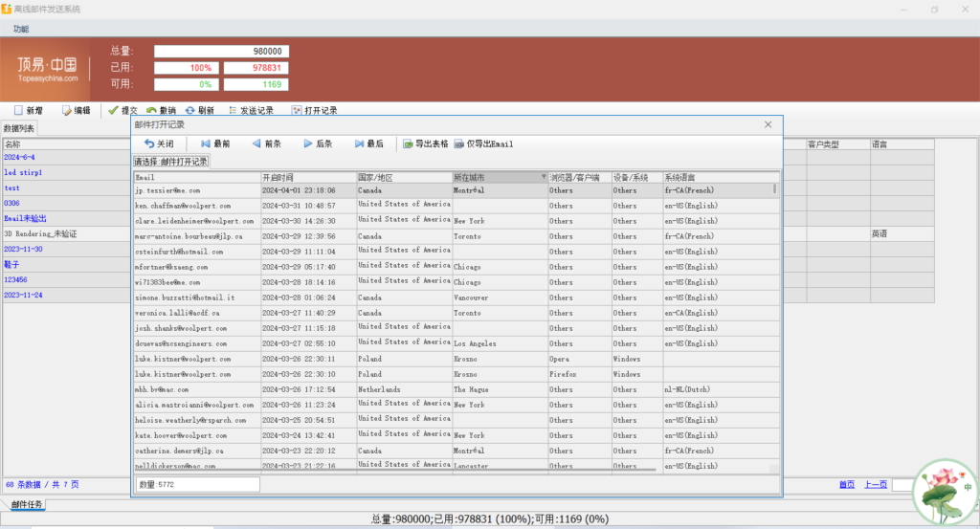
Task: Click the 撤销 (undo) toolbar icon
Action: 151,110
